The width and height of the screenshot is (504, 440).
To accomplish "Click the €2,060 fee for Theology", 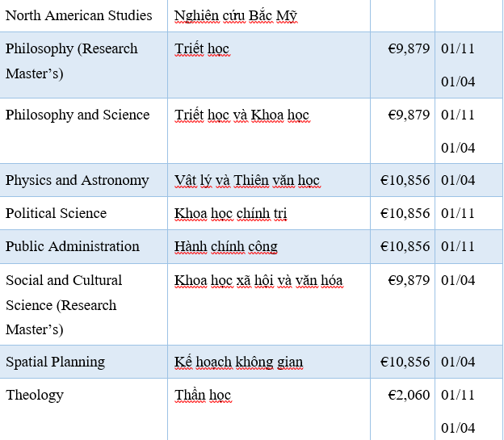I will [409, 395].
